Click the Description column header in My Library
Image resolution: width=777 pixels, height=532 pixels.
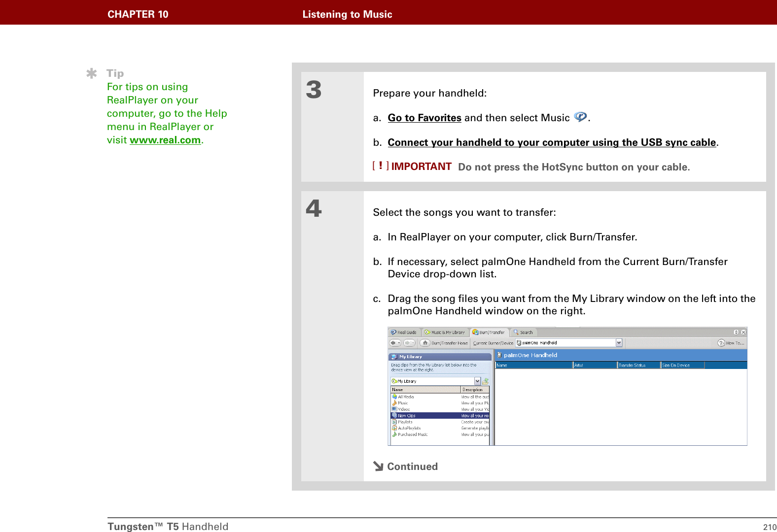pos(475,390)
